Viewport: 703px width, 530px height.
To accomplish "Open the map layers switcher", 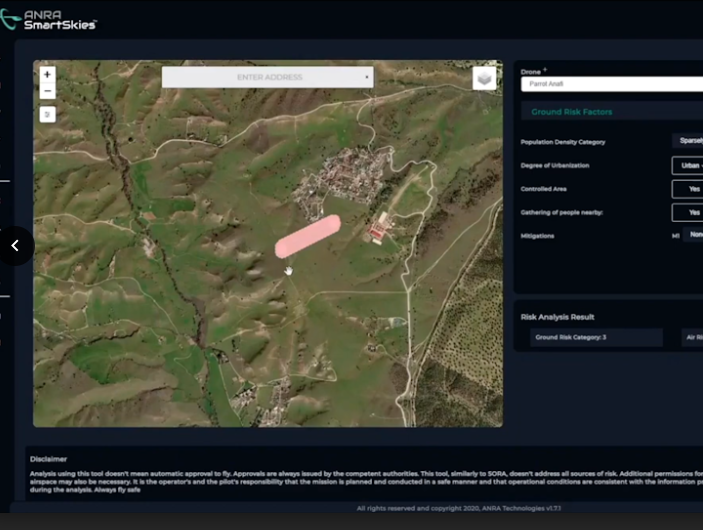I will [484, 78].
